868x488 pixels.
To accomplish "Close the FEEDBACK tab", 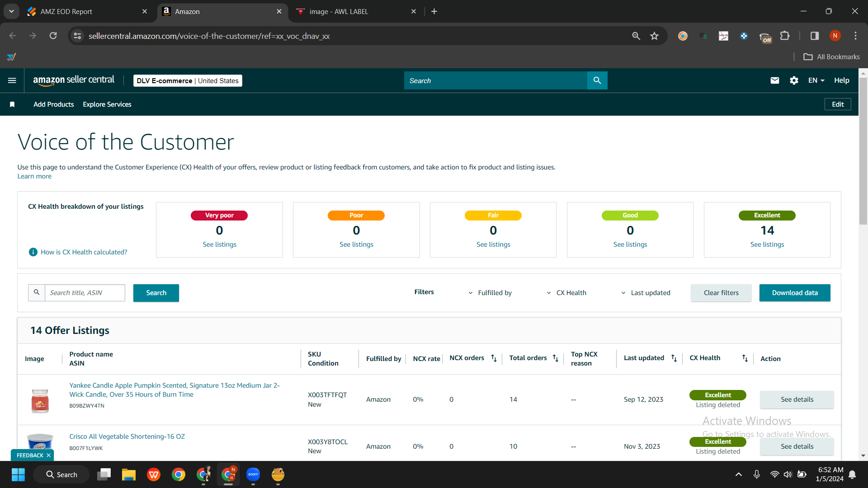I will 48,455.
